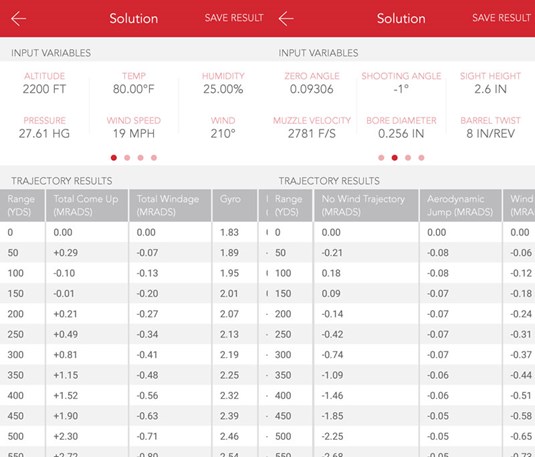Select the +0.29 come up value at 50 yards
This screenshot has height=457, width=535.
click(x=66, y=253)
